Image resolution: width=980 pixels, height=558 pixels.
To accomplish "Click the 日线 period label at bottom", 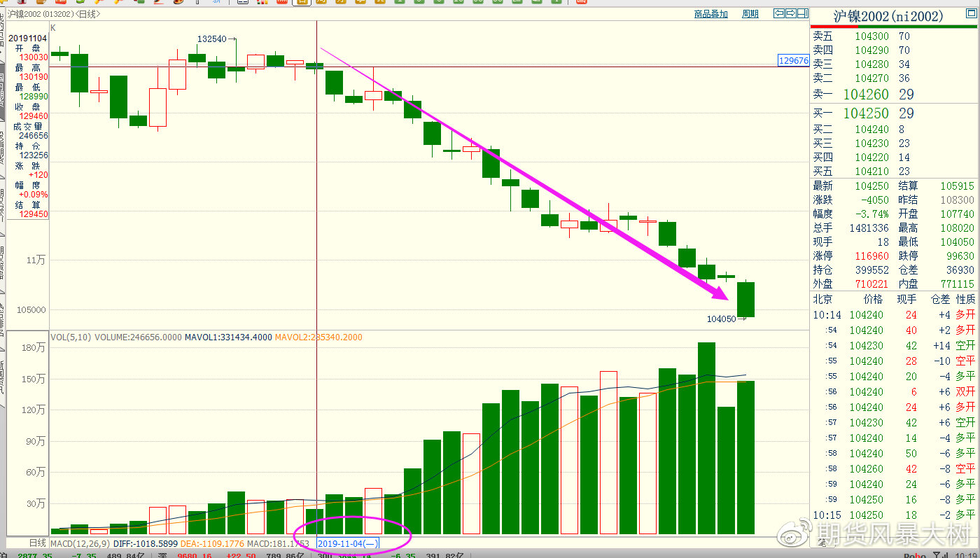I will coord(37,543).
